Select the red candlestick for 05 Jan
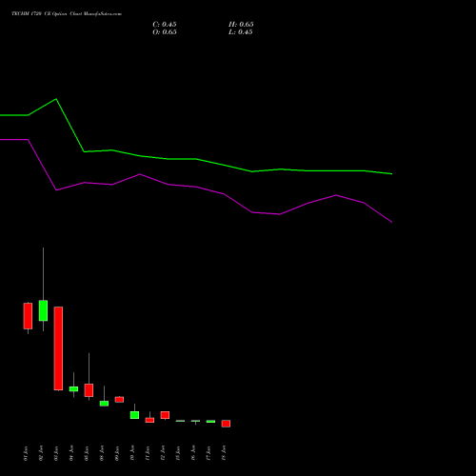 point(89,390)
